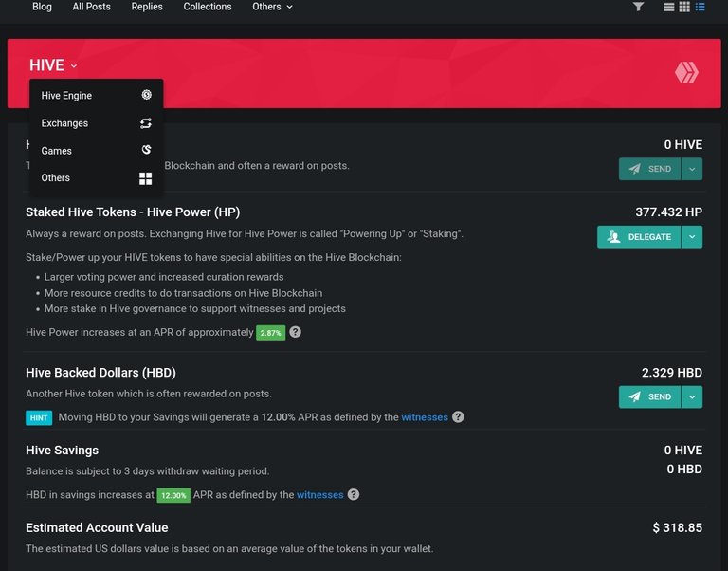
Task: Switch to compact list view icon
Action: coord(701,7)
